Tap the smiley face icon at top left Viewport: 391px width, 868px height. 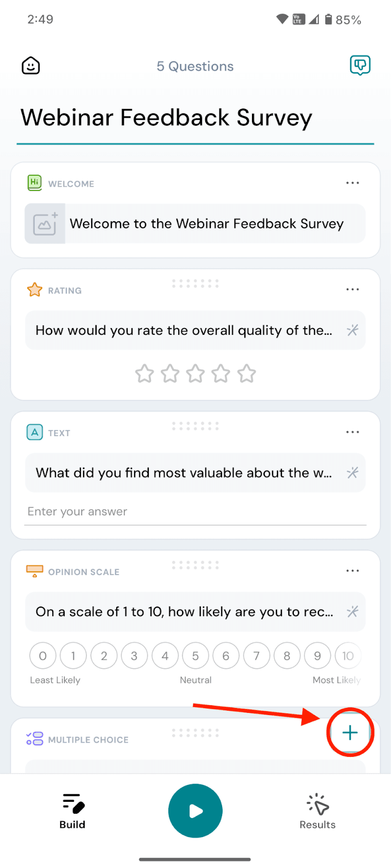[31, 66]
